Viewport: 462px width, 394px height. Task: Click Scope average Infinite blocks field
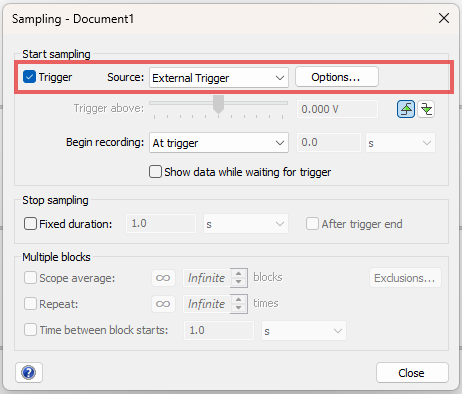207,278
